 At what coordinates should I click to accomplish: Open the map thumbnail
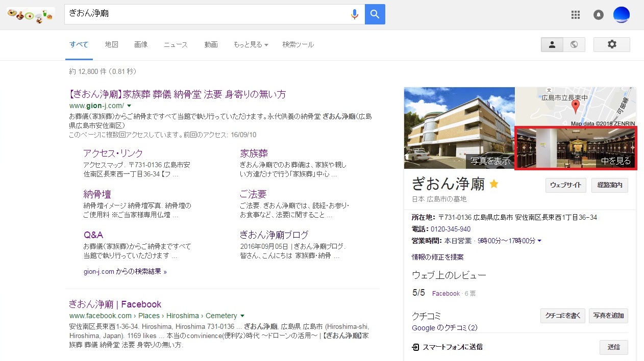point(576,107)
